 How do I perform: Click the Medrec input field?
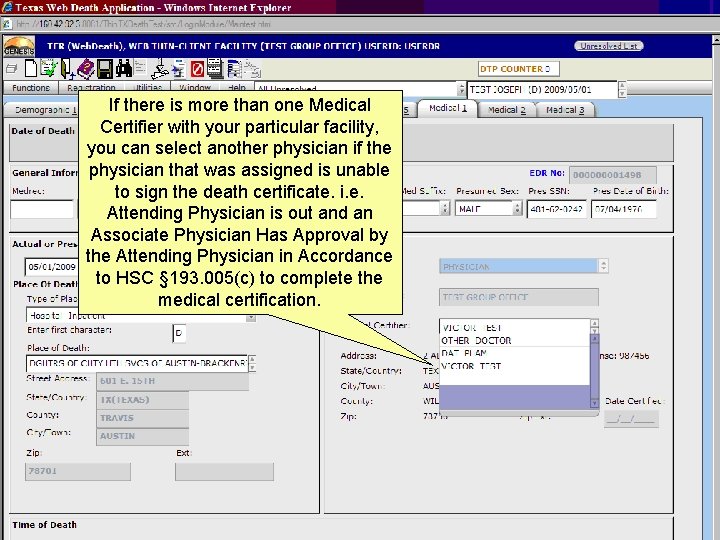coord(42,209)
